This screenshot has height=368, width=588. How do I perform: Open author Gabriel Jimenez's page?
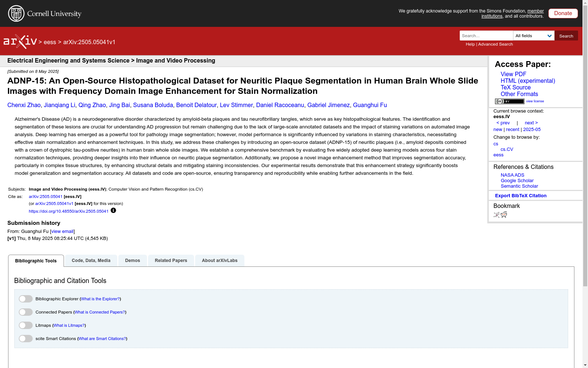pos(329,105)
